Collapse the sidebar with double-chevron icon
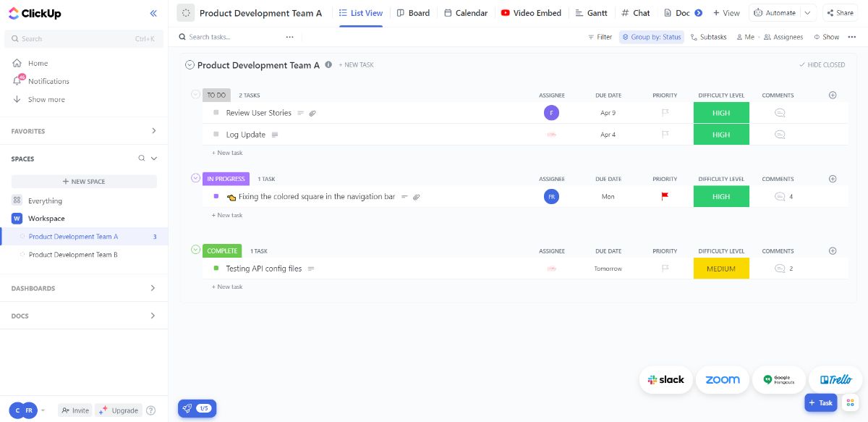The width and height of the screenshot is (868, 422). click(x=153, y=13)
